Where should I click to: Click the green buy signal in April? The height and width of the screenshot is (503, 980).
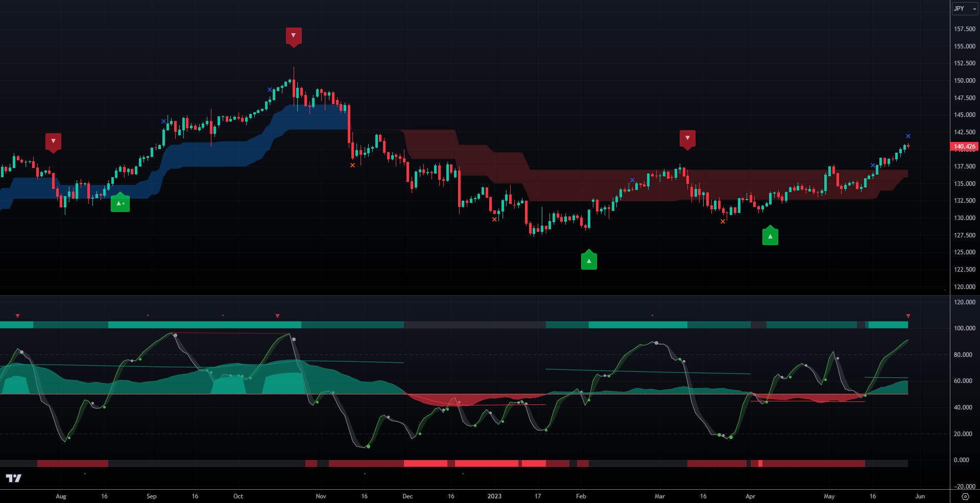point(770,236)
